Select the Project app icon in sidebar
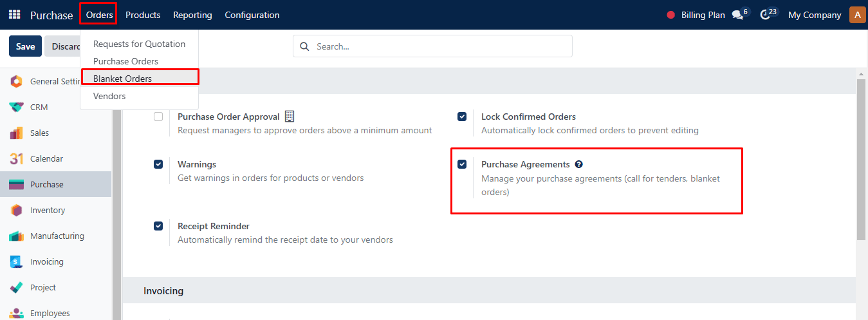Viewport: 868px width, 320px height. coord(17,287)
